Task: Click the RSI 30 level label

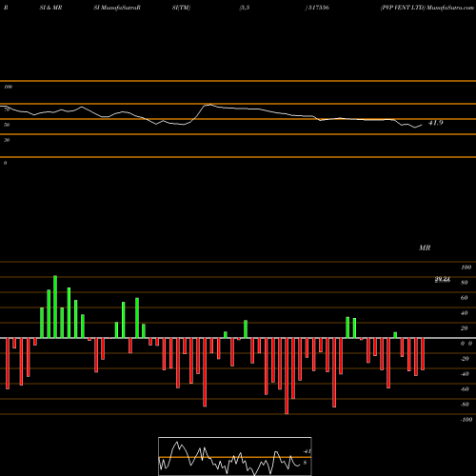Action: tap(7, 140)
